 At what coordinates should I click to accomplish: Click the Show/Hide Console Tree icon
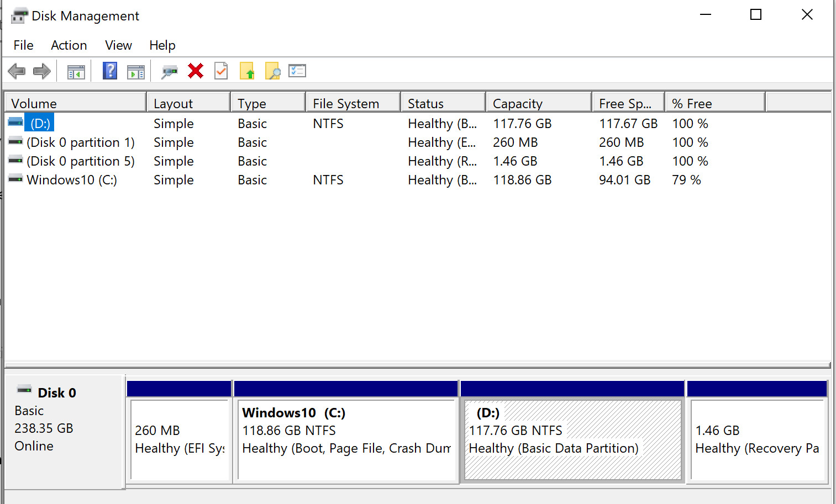tap(76, 72)
